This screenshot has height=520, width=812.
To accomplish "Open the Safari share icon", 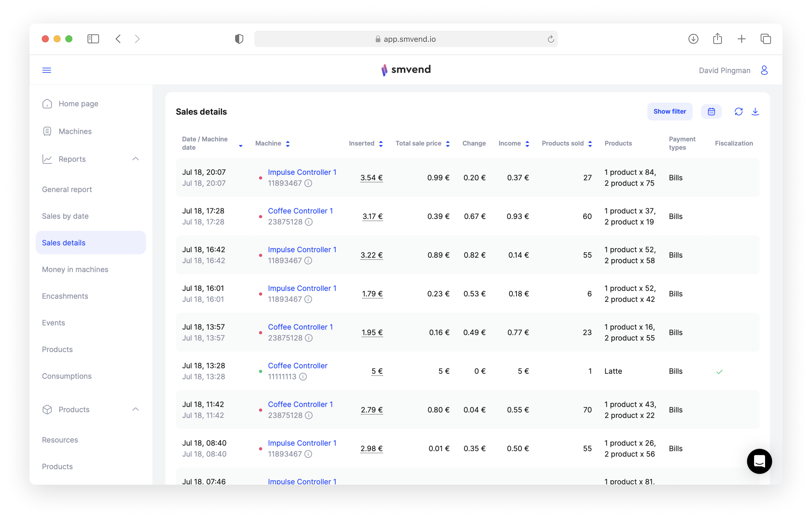I will 717,39.
